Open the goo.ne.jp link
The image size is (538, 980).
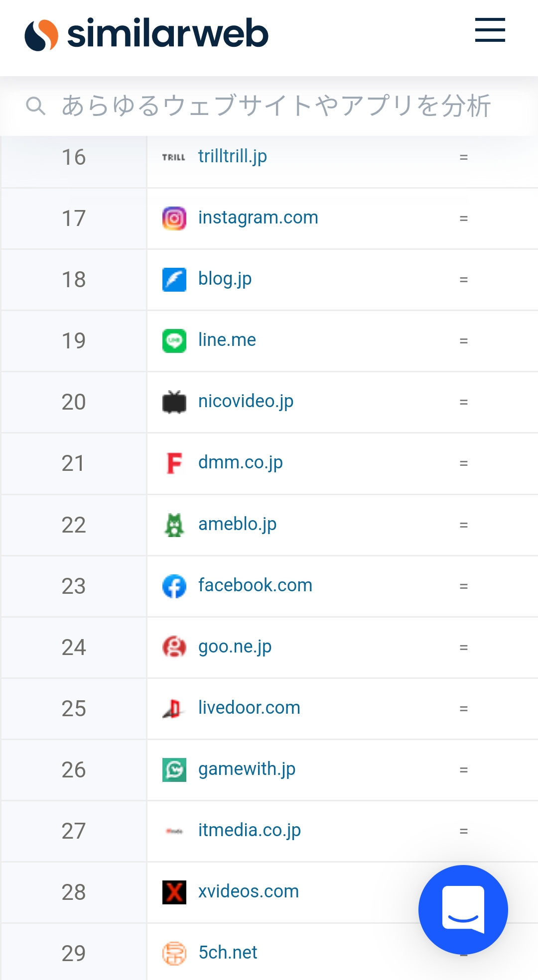pos(235,647)
